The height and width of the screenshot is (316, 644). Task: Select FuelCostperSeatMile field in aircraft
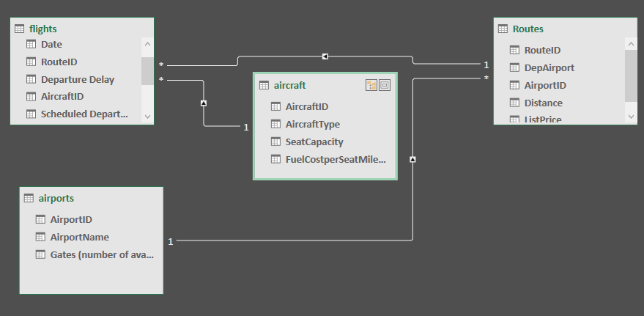335,159
